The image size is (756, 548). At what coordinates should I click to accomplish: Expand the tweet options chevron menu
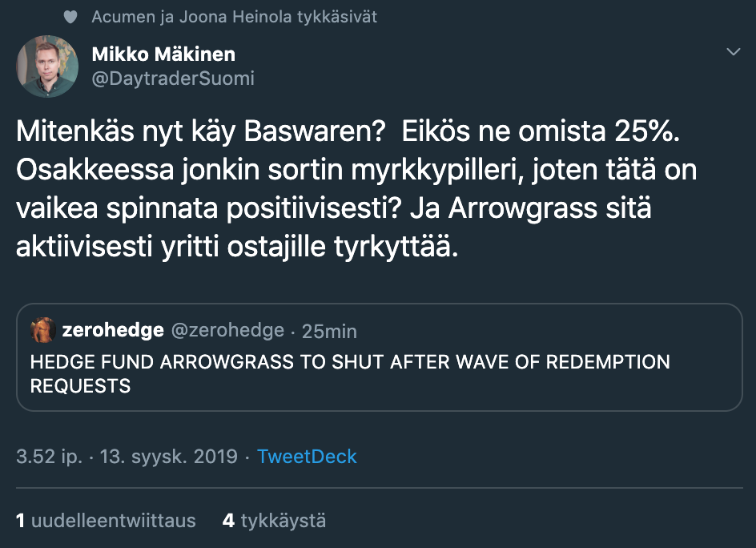click(x=733, y=52)
